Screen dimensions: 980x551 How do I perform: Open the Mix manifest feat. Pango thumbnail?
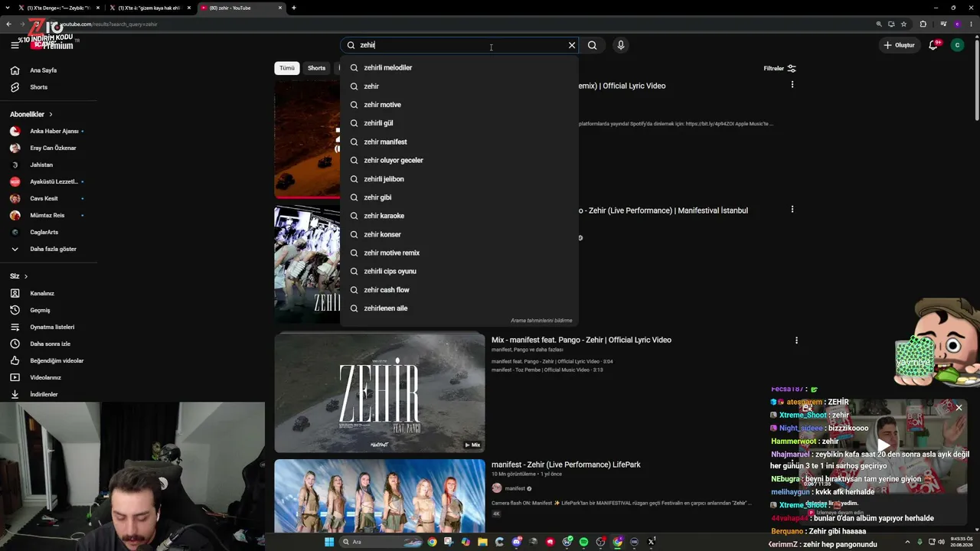(380, 393)
